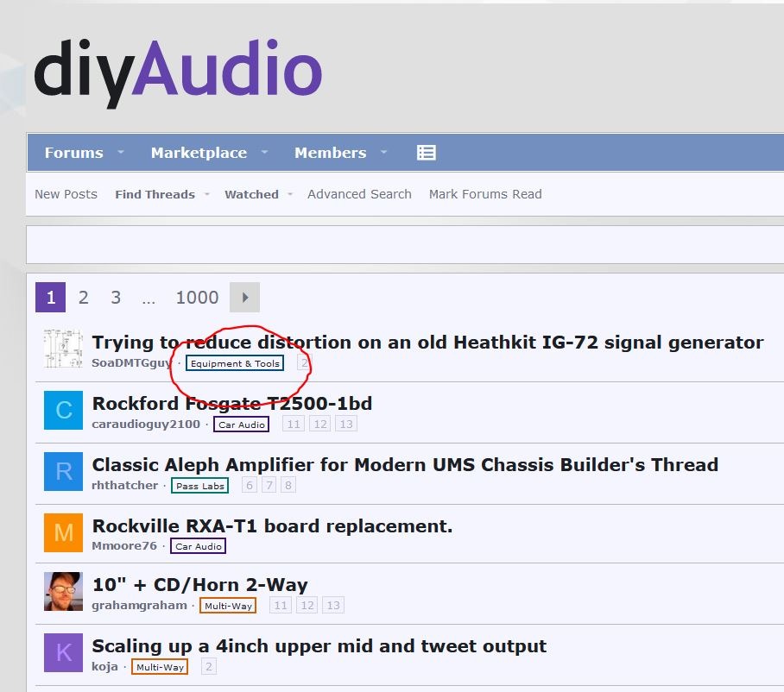Viewport: 784px width, 692px height.
Task: Click the Car Audio tag on Rockville thread
Action: click(198, 546)
